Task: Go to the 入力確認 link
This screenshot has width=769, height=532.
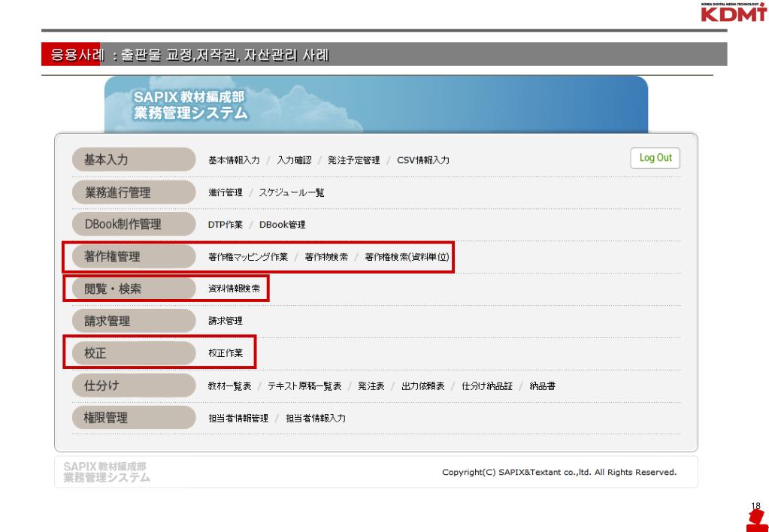Action: [294, 160]
